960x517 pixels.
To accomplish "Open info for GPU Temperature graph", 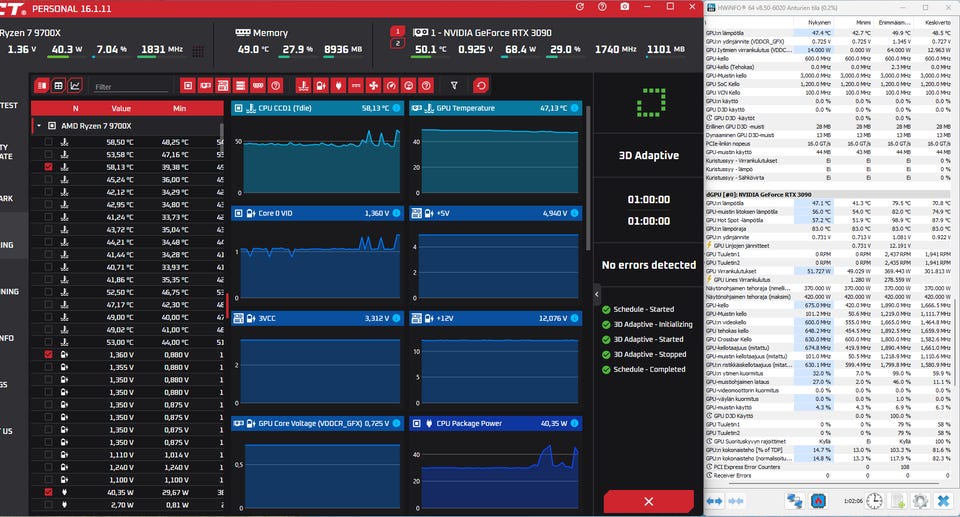I will click(x=574, y=108).
